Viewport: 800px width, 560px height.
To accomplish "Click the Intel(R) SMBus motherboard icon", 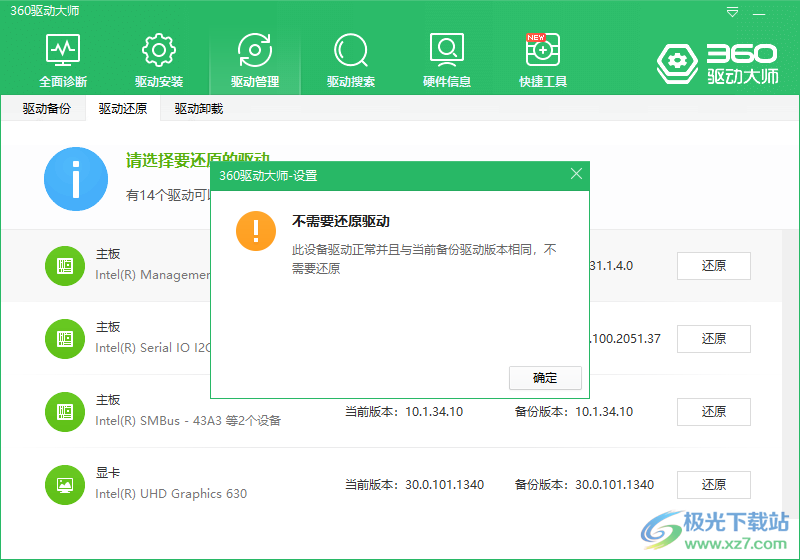I will tap(65, 412).
